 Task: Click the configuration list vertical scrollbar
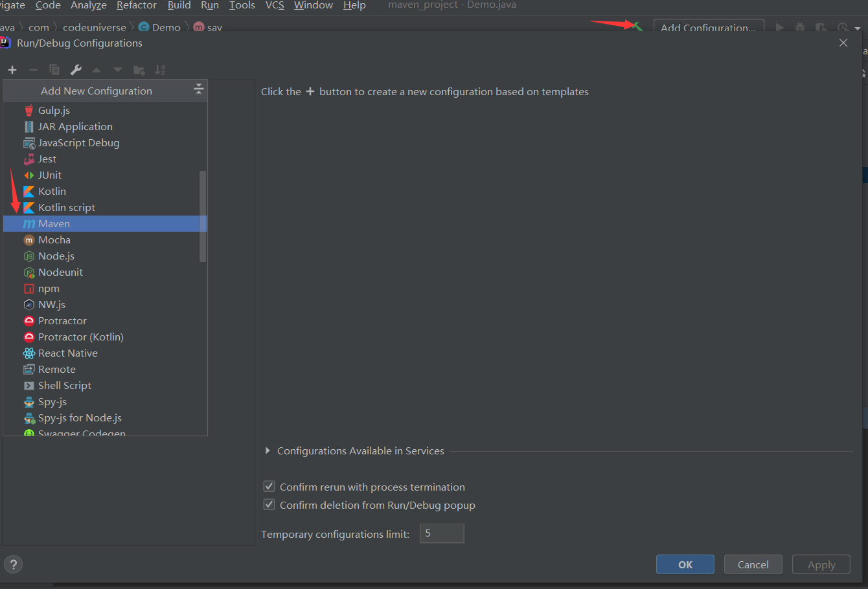[x=203, y=216]
